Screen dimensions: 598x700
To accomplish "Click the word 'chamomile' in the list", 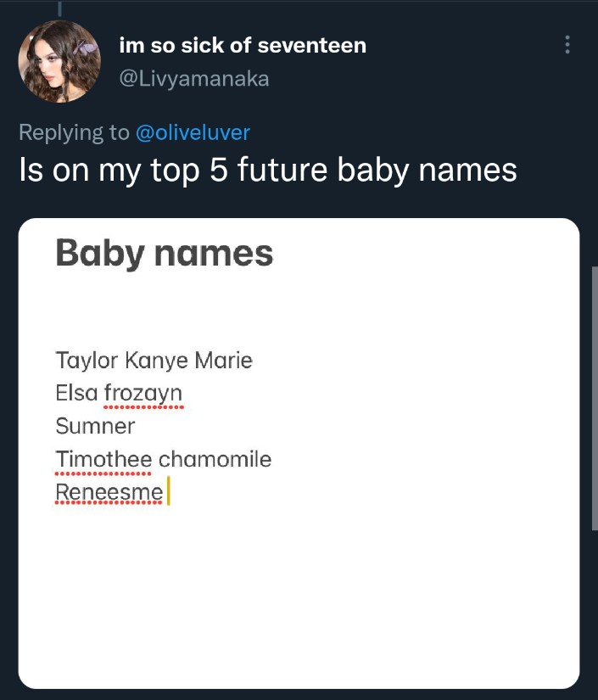I will 215,459.
